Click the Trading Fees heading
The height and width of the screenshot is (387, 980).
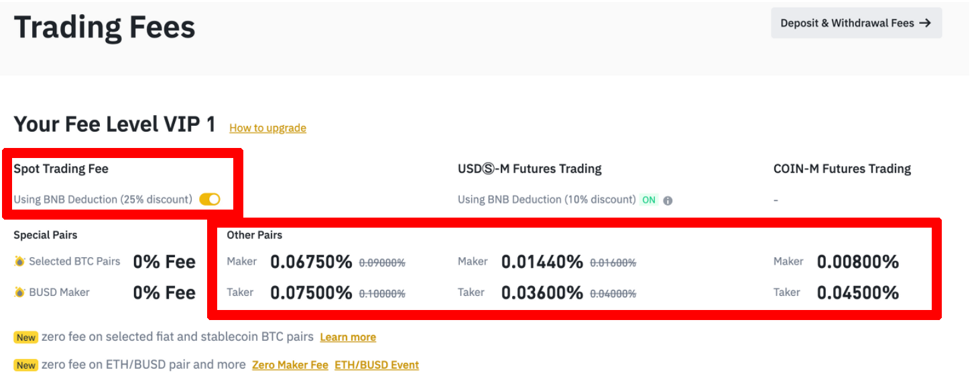click(x=105, y=27)
